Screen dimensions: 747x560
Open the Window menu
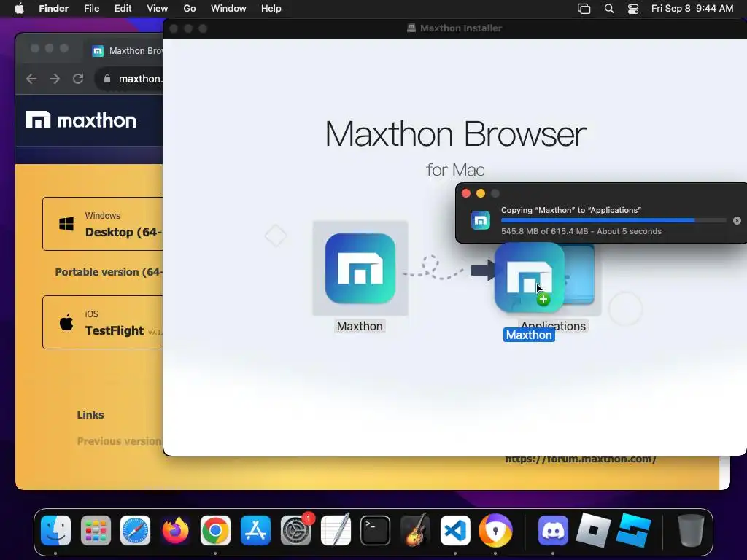click(x=228, y=9)
